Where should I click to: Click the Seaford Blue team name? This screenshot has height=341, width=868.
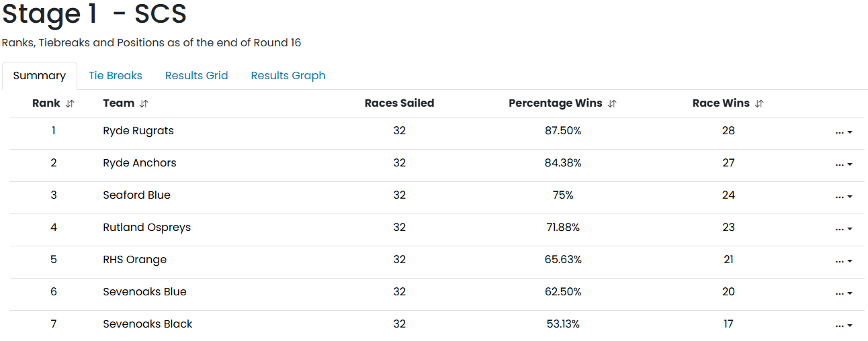[136, 195]
